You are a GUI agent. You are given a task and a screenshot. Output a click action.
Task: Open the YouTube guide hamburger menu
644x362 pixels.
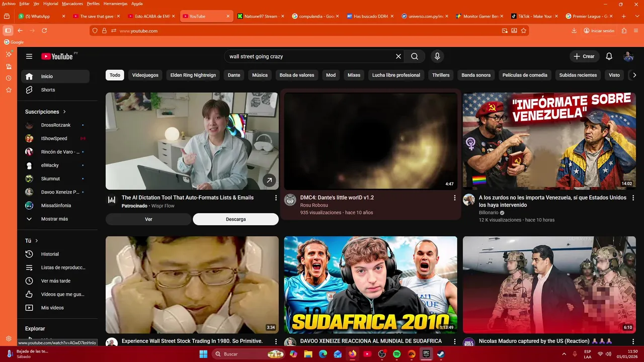click(29, 56)
